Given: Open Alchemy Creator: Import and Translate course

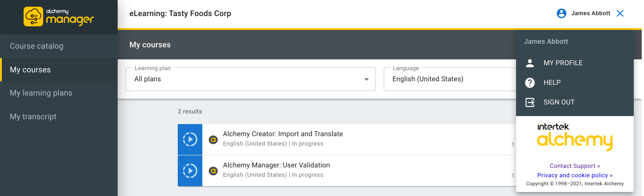Looking at the screenshot, I should point(283,134).
